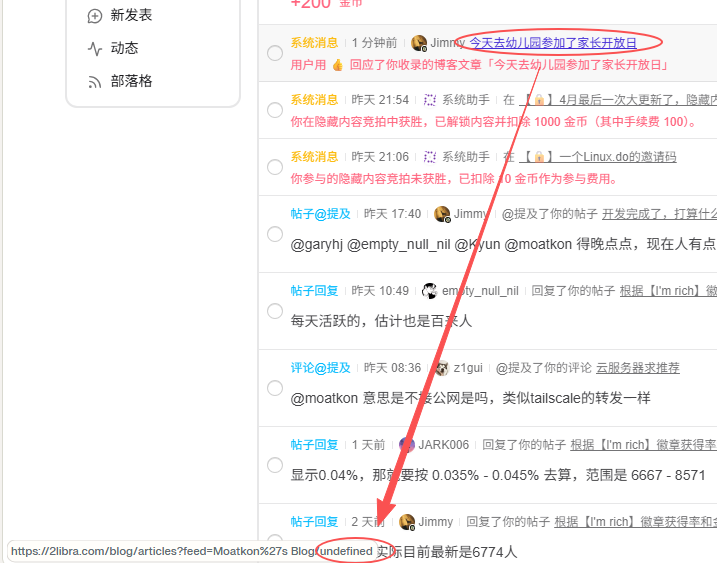The height and width of the screenshot is (563, 717).
Task: Click JARK006's avatar in the 1 天前 reply
Action: pos(407,445)
